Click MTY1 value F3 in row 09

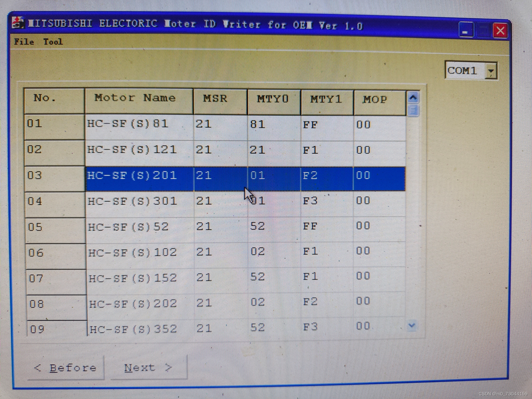point(327,327)
